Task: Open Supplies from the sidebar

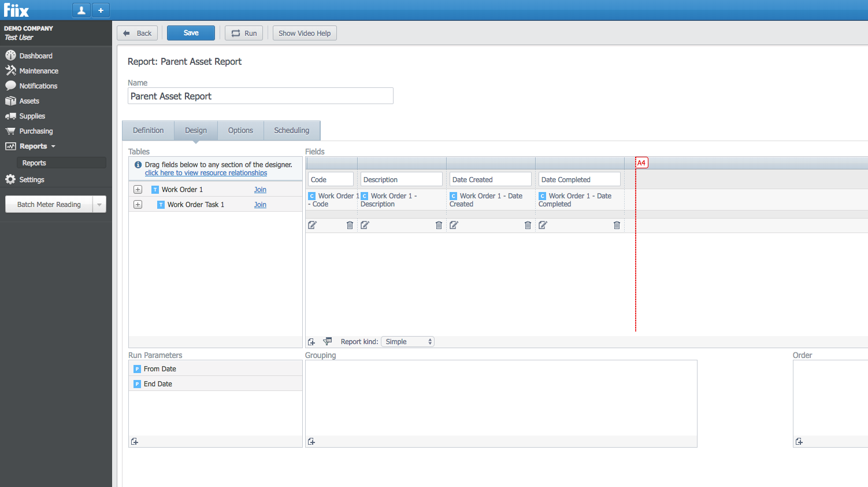Action: coord(32,116)
